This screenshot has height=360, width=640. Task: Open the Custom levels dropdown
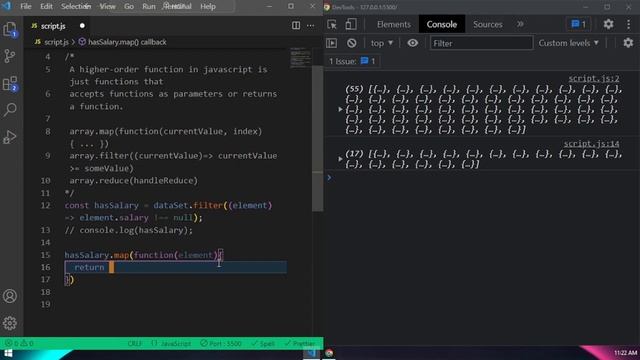(568, 43)
